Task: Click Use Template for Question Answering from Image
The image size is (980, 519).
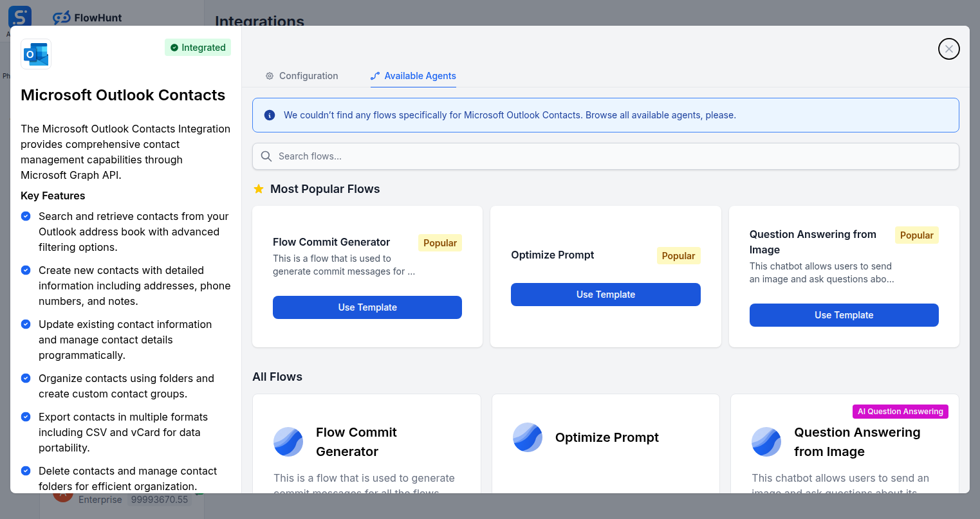Action: (844, 315)
